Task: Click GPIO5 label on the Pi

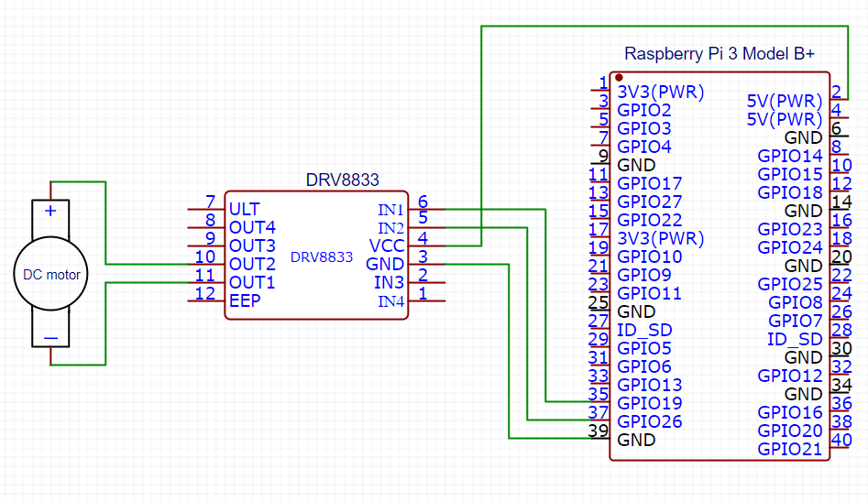Action: (x=643, y=349)
